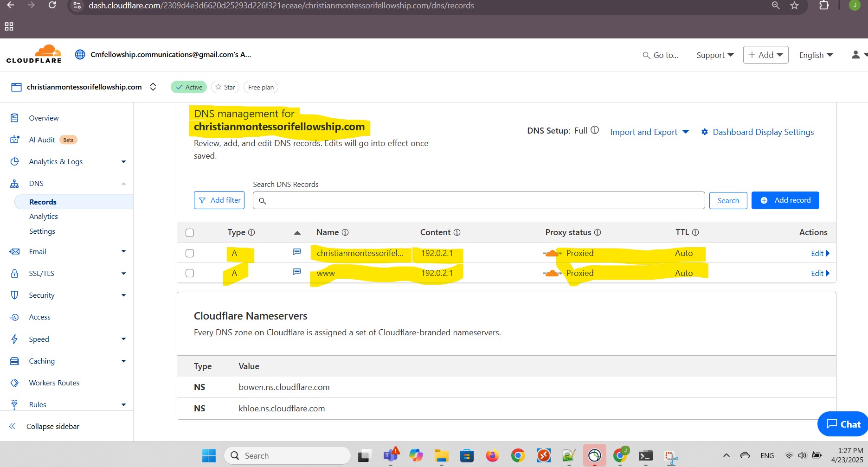Click the Cloudflare logo
The width and height of the screenshot is (868, 467).
[x=34, y=54]
